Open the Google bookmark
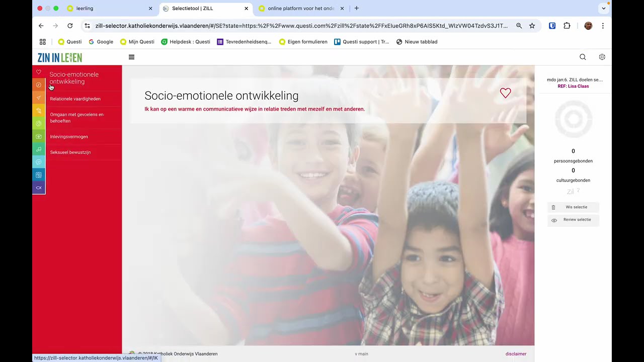 coord(101,42)
